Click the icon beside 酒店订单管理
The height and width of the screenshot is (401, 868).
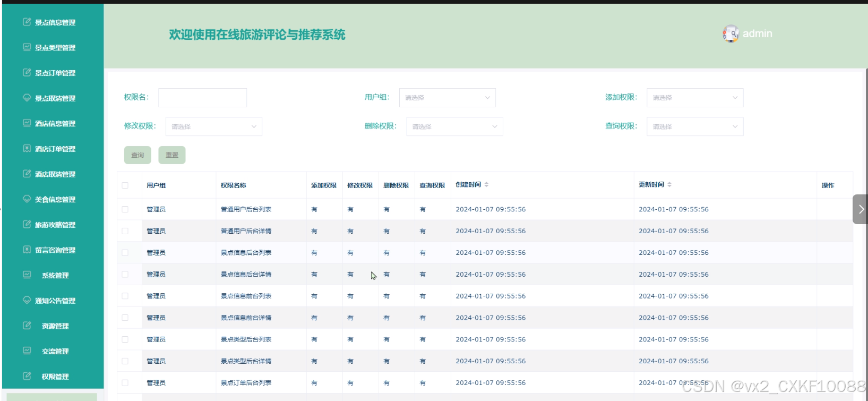pyautogui.click(x=27, y=148)
